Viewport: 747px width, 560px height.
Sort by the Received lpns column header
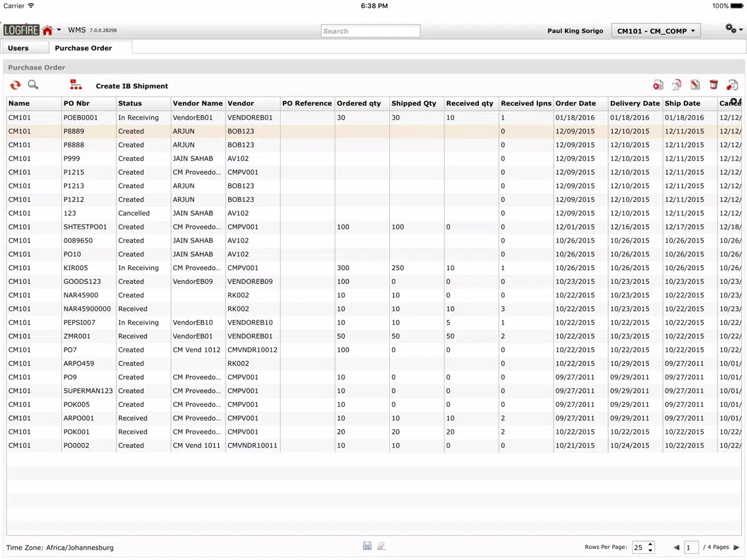526,103
